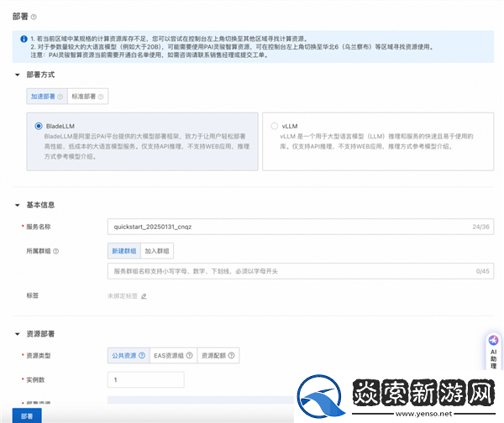504x423 pixels.
Task: Click the 服务群组名称 input field
Action: click(x=301, y=271)
